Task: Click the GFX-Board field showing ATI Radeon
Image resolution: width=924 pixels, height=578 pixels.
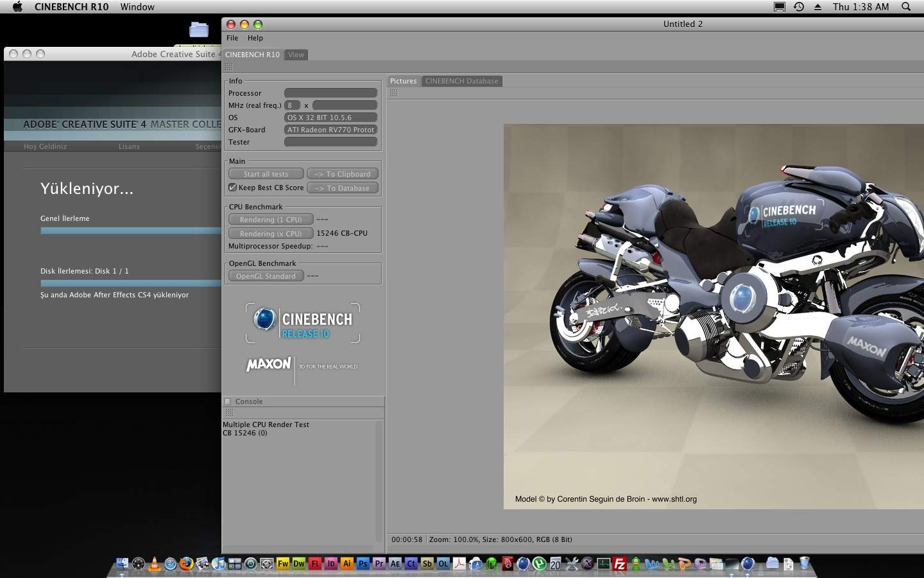Action: tap(330, 130)
